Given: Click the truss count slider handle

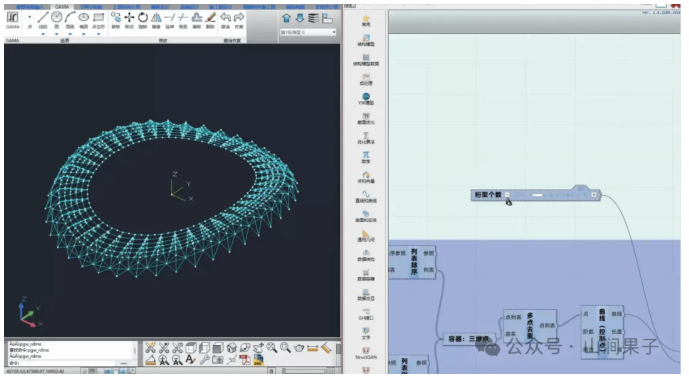Looking at the screenshot, I should pos(537,195).
